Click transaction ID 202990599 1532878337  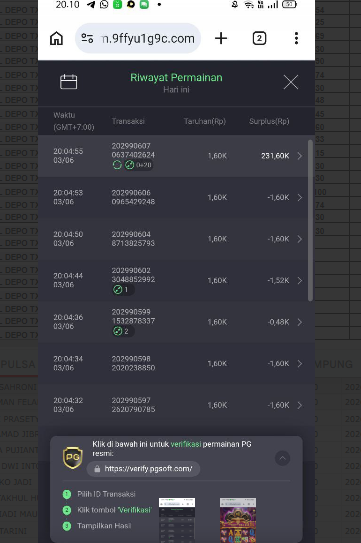tap(133, 316)
